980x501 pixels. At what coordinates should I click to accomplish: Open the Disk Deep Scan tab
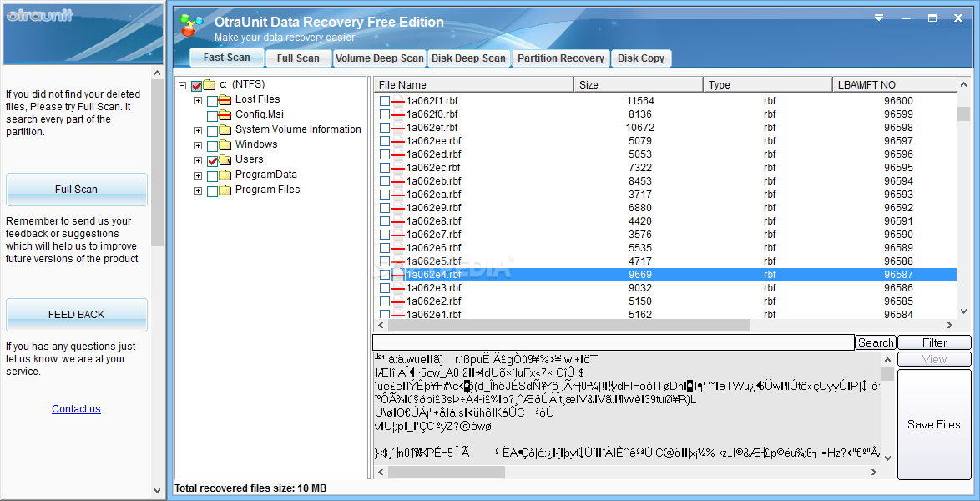tap(469, 58)
